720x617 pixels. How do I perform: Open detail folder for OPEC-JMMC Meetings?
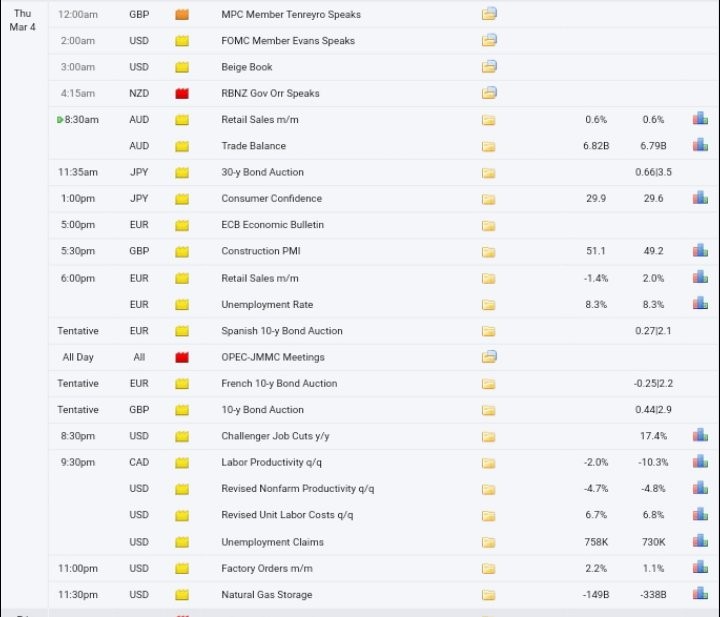point(489,357)
